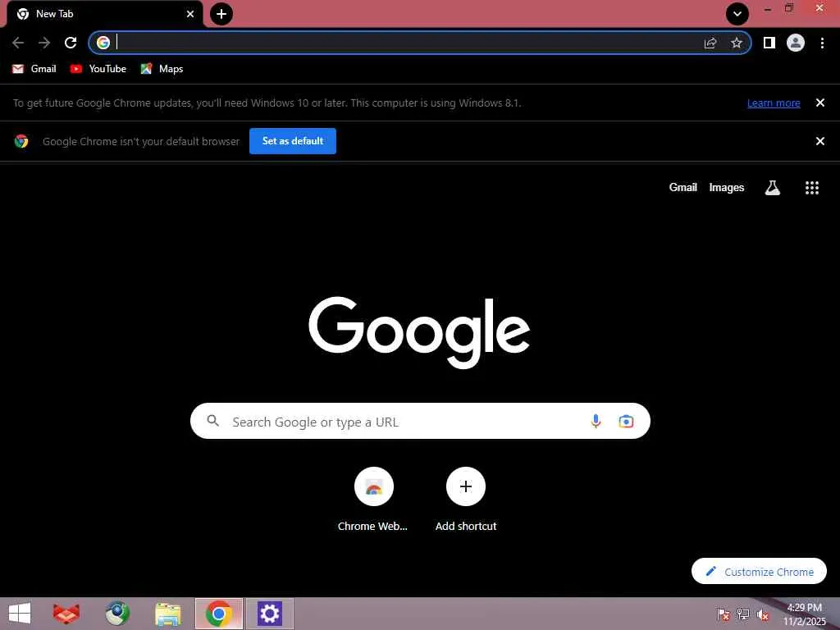Click the back navigation arrow
The width and height of the screenshot is (840, 630).
coord(18,43)
